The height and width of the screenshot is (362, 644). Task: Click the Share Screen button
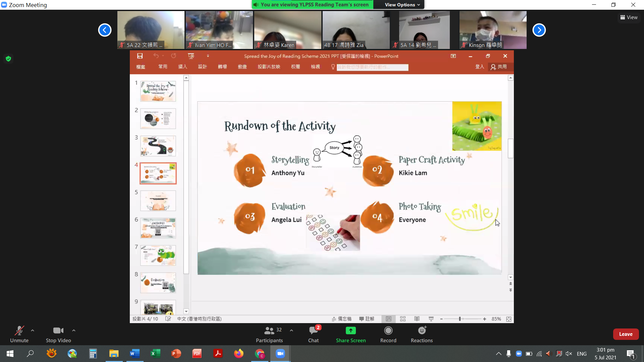[351, 334]
